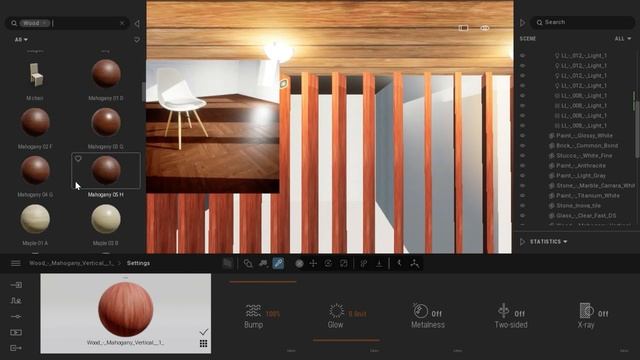Open the STATISTICS dropdown
The height and width of the screenshot is (360, 640).
pyautogui.click(x=549, y=242)
